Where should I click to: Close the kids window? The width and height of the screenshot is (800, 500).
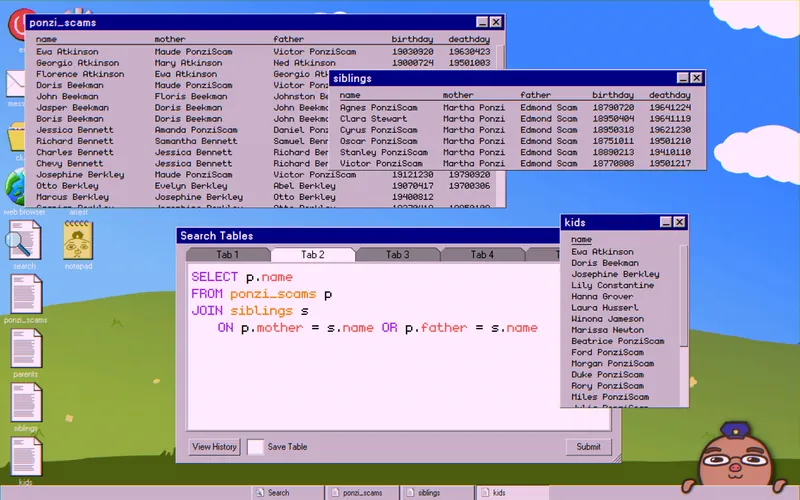(680, 222)
